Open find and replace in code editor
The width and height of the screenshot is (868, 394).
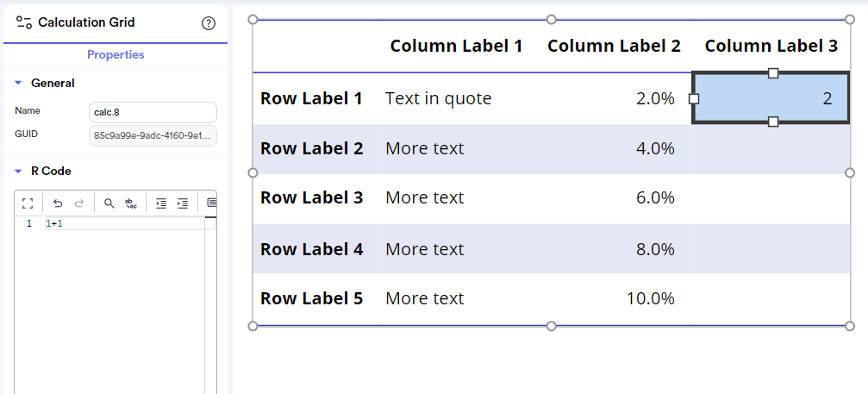click(131, 203)
